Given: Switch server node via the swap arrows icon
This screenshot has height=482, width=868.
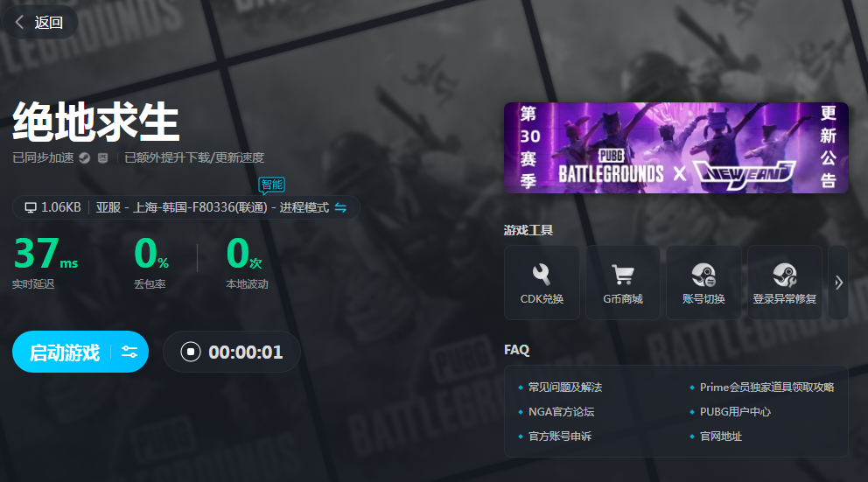Looking at the screenshot, I should 340,207.
